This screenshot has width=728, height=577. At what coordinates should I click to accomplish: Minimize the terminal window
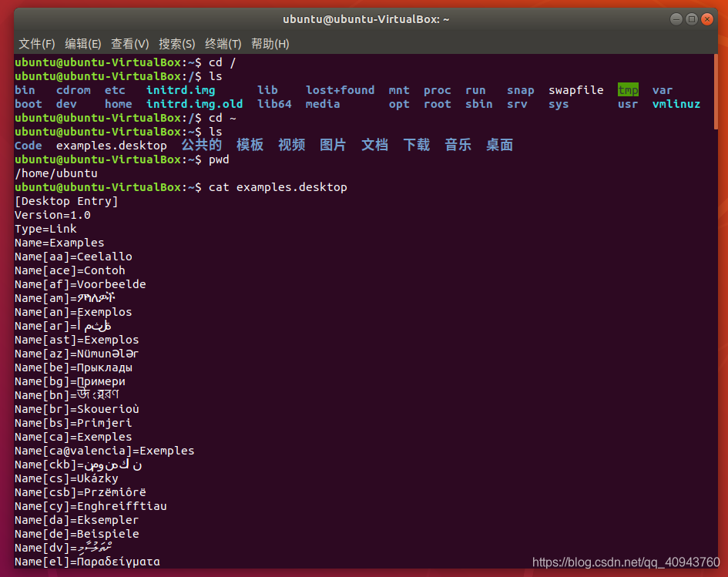coord(676,19)
